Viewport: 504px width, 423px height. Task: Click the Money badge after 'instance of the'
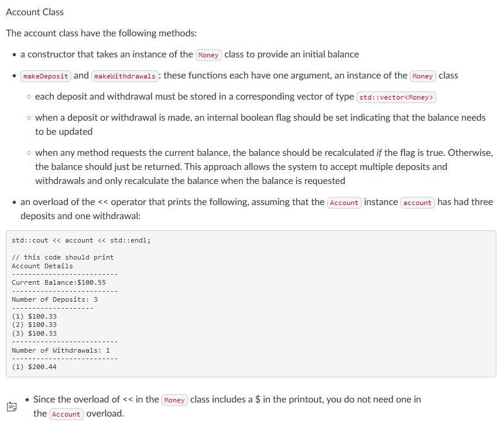pos(423,76)
